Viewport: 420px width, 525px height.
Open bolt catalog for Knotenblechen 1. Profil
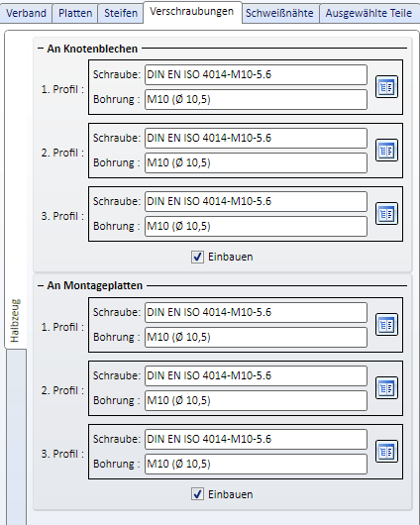[x=386, y=87]
